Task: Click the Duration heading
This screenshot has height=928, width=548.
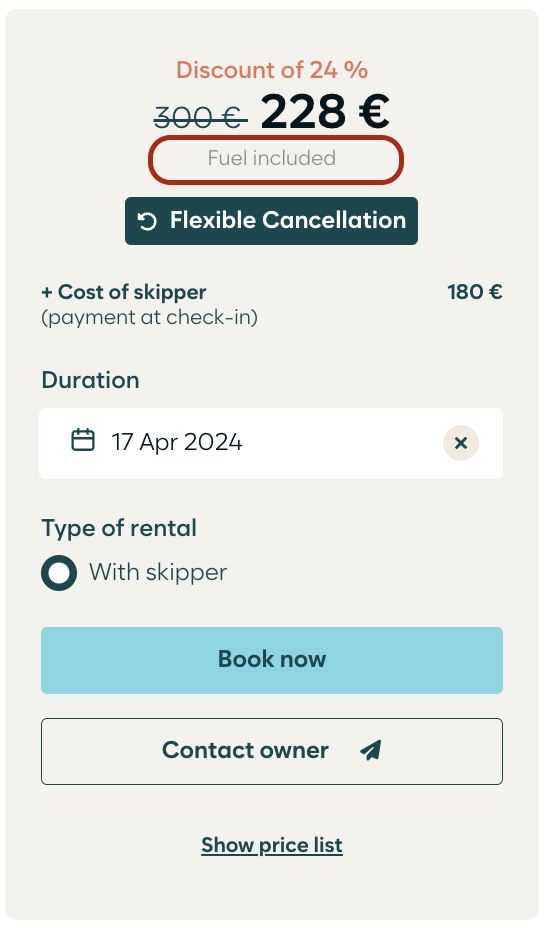Action: [91, 380]
